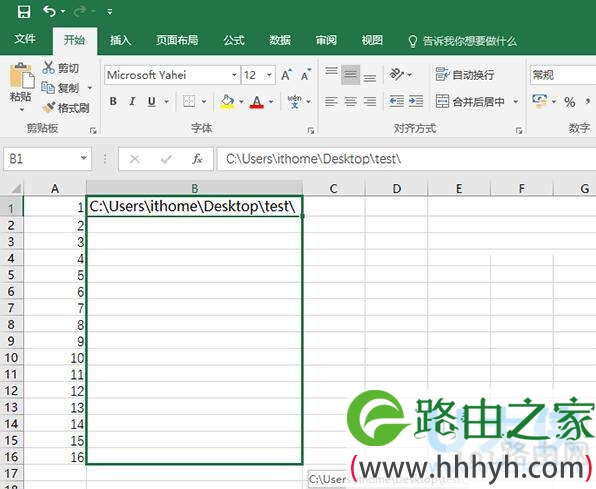The height and width of the screenshot is (489, 596).
Task: Expand the Microsoft Yahei font dropdown
Action: 234,75
